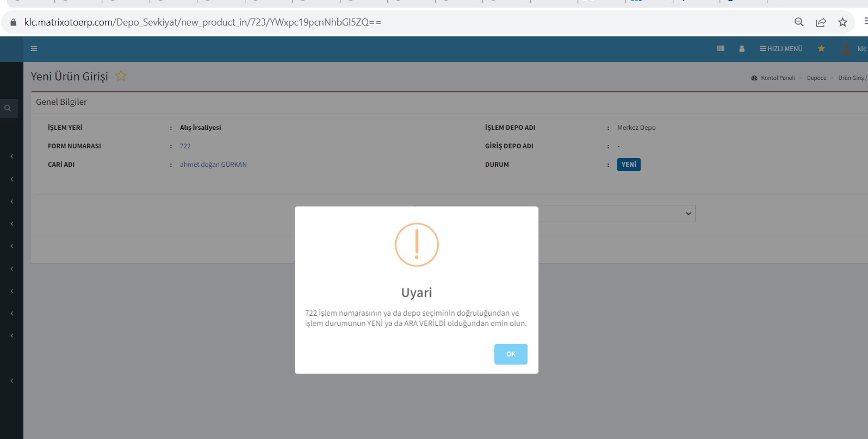
Task: Open form number 722 link
Action: [x=185, y=146]
